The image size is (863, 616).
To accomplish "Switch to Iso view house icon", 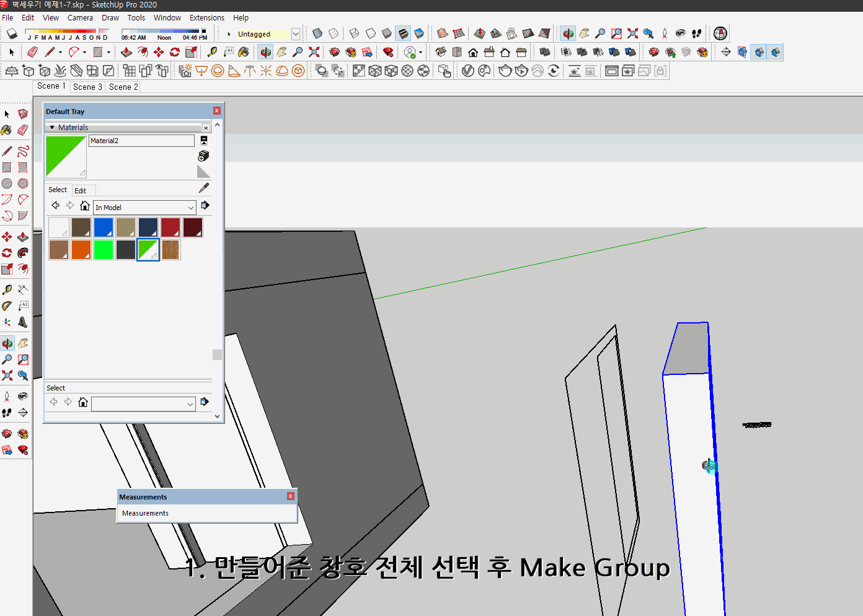I will coord(441,52).
